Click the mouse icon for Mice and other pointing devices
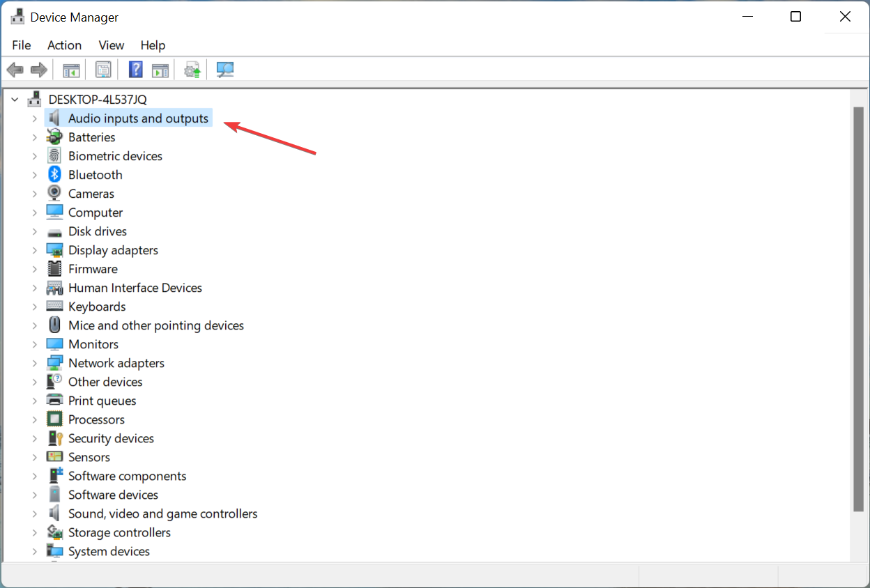Image resolution: width=870 pixels, height=588 pixels. pos(54,325)
